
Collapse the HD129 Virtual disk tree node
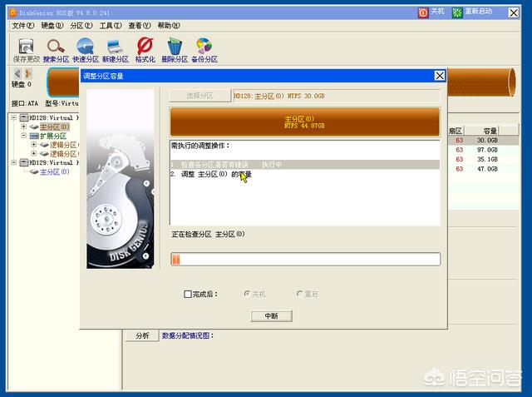(14, 162)
